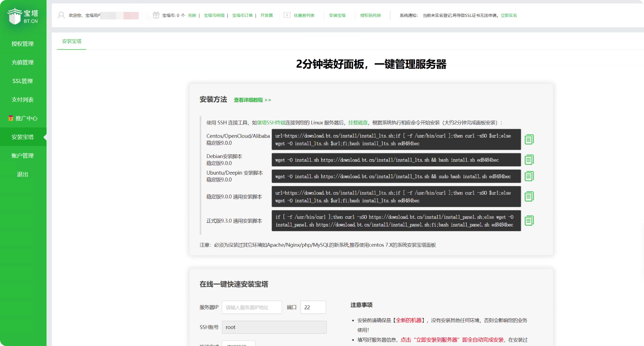Select the 安装宝塔 tab
644x346 pixels.
(x=72, y=41)
